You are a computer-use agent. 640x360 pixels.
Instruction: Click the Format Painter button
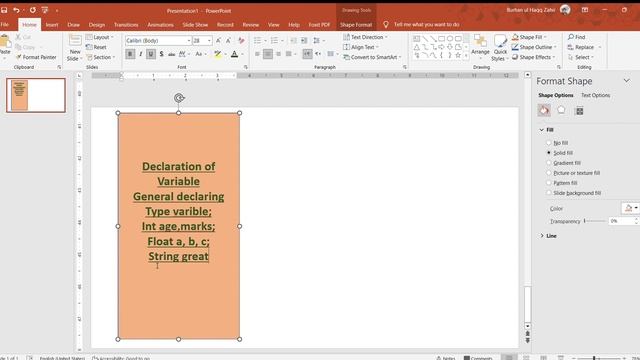(x=36, y=57)
